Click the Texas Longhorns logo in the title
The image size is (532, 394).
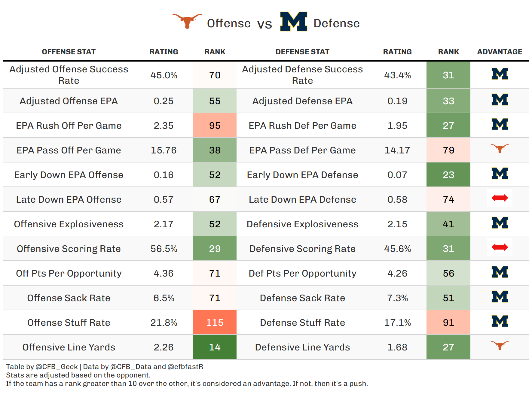(x=187, y=21)
